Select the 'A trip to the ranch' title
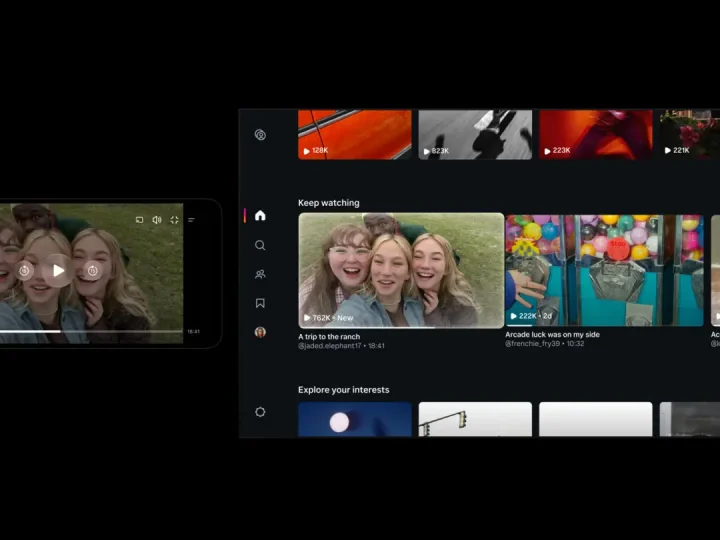 pos(329,337)
